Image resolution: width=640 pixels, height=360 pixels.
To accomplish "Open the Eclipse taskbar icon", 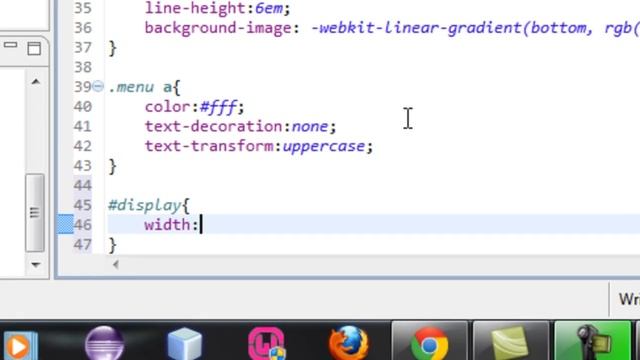I will click(104, 344).
